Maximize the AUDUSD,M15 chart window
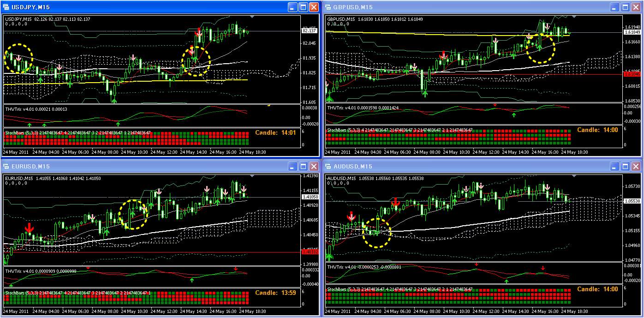This screenshot has width=644, height=318. pyautogui.click(x=626, y=166)
